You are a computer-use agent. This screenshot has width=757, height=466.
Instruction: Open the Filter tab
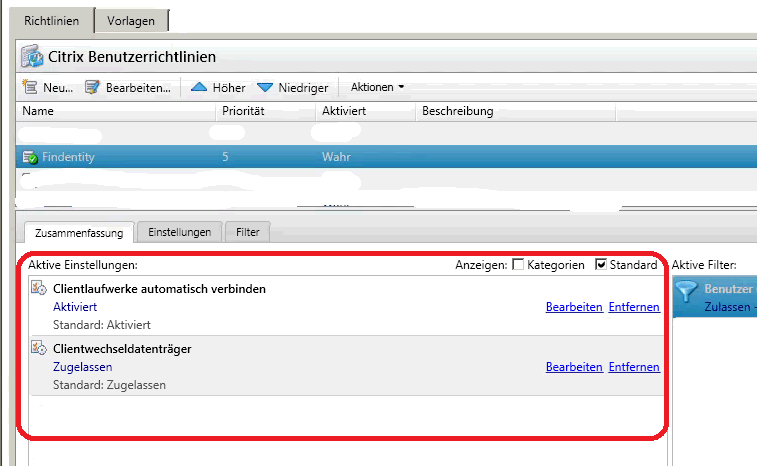click(x=248, y=232)
